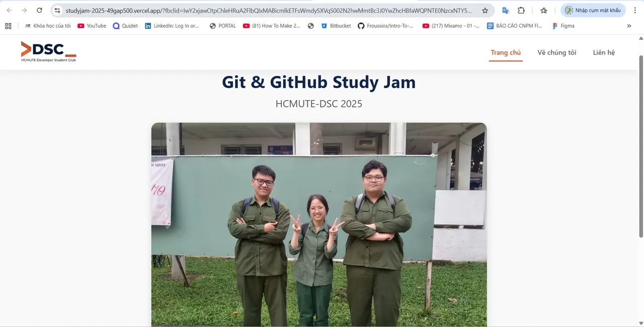Click the DSC logo in the header

[x=48, y=52]
